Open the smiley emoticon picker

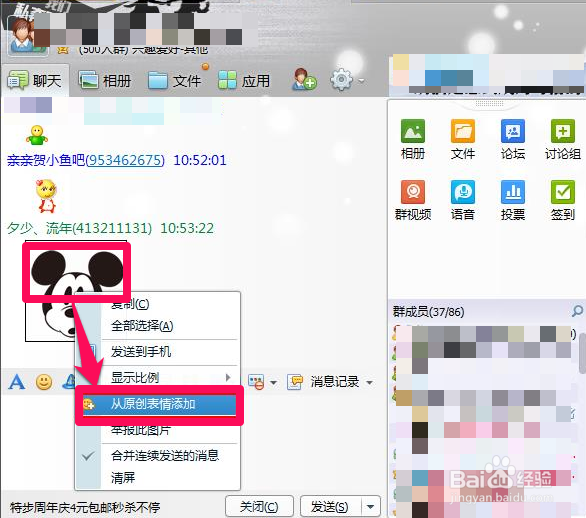[44, 382]
